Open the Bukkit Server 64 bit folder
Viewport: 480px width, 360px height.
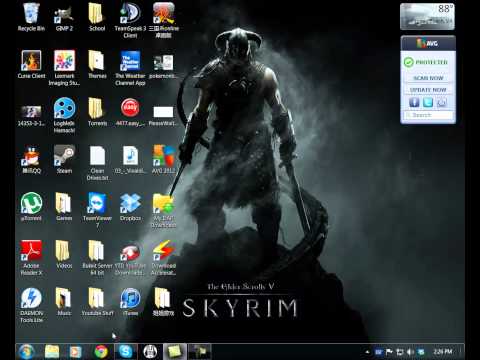click(x=97, y=258)
